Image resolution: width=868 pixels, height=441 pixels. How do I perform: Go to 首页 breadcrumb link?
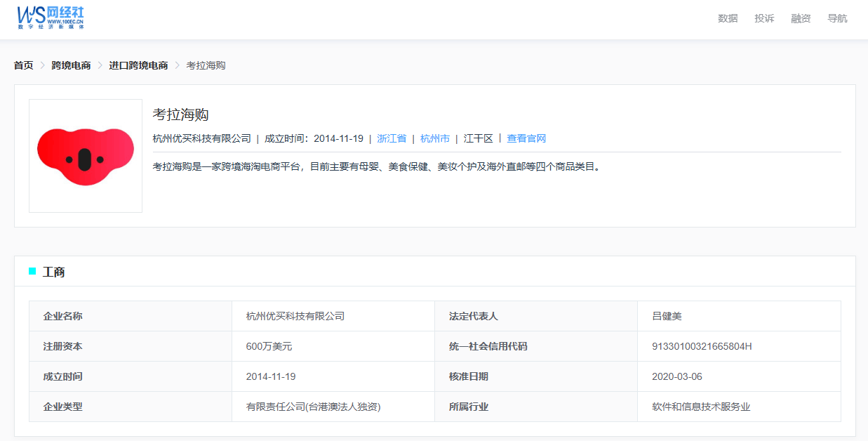[x=23, y=65]
